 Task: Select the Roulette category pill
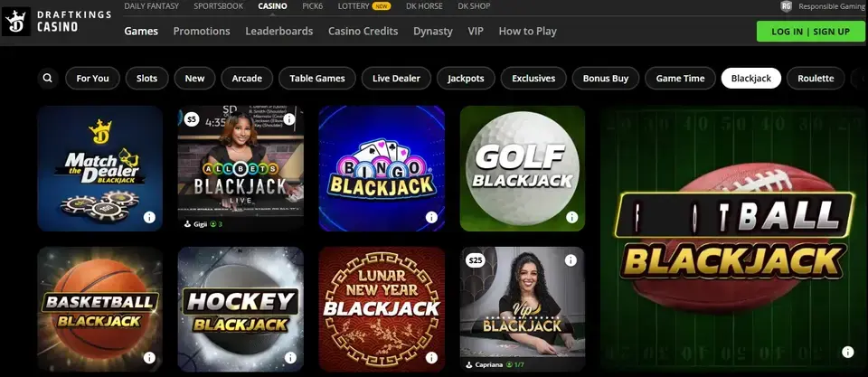[x=816, y=78]
